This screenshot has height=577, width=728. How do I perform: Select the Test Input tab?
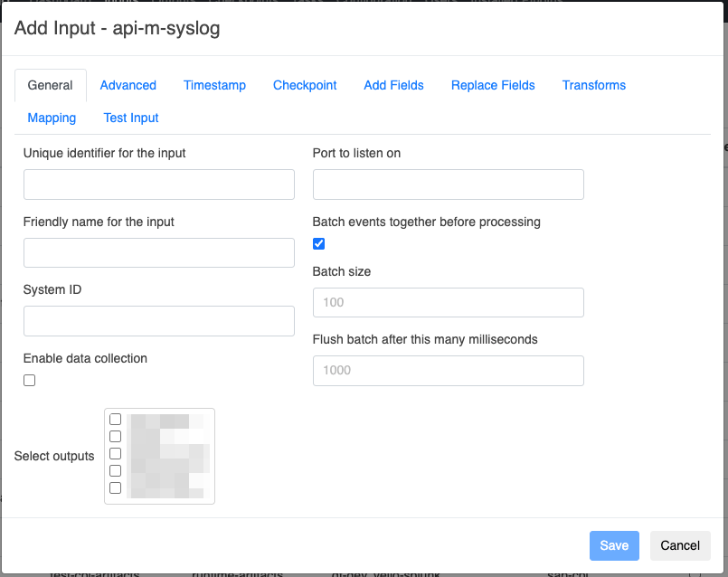coord(131,118)
